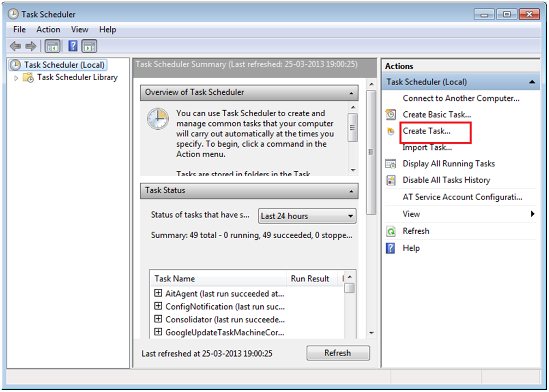Screen dimensions: 549x392
Task: Click the green Refresh icon in Actions
Action: click(391, 231)
